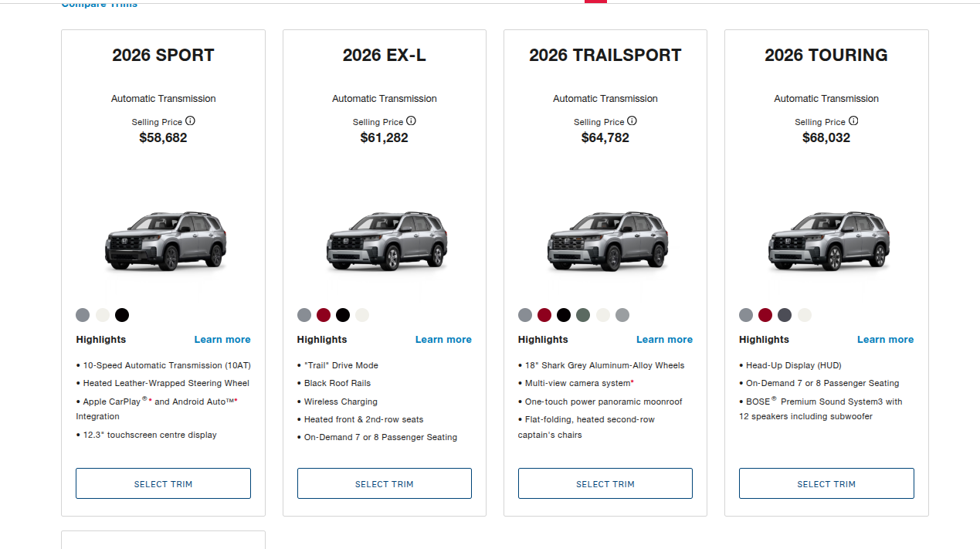Select the green color swatch on TrailSport
This screenshot has height=549, width=980.
click(583, 315)
